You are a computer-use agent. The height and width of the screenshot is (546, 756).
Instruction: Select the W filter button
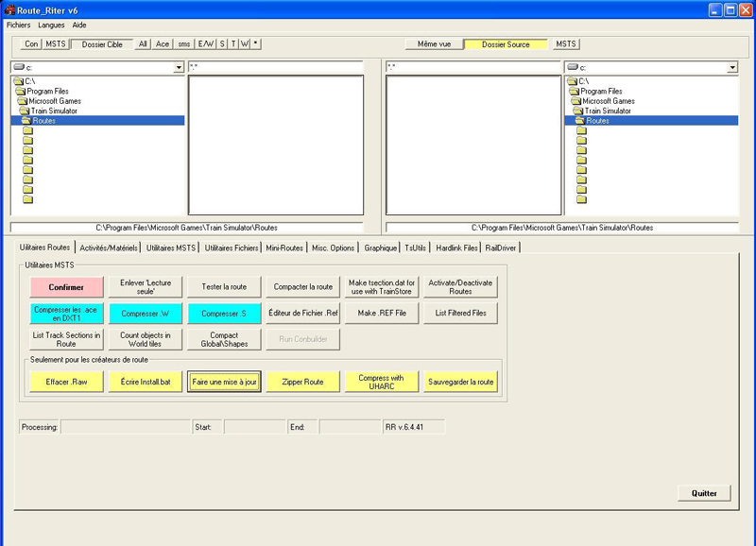(x=245, y=43)
